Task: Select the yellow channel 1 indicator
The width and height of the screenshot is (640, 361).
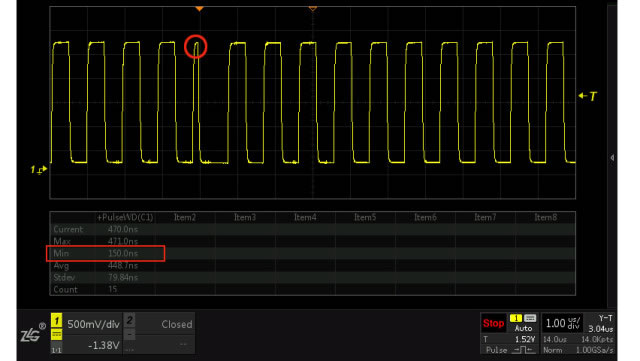Action: (x=56, y=320)
